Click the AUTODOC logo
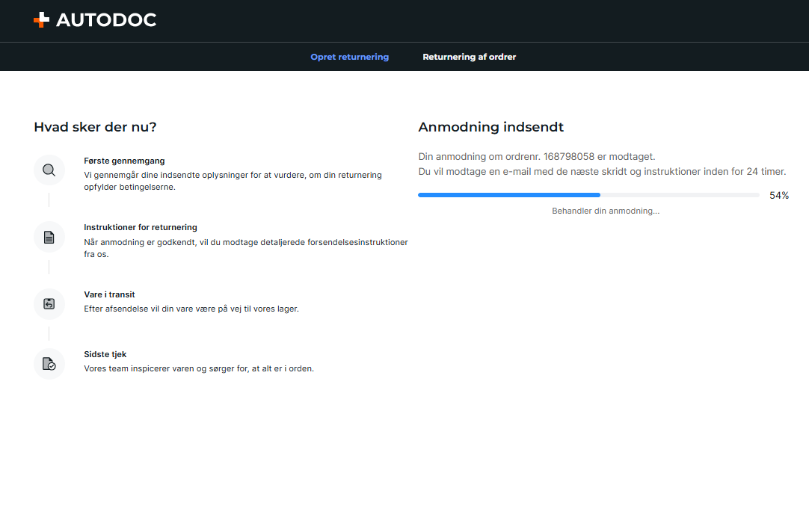Viewport: 809px width, 532px height. [x=95, y=20]
